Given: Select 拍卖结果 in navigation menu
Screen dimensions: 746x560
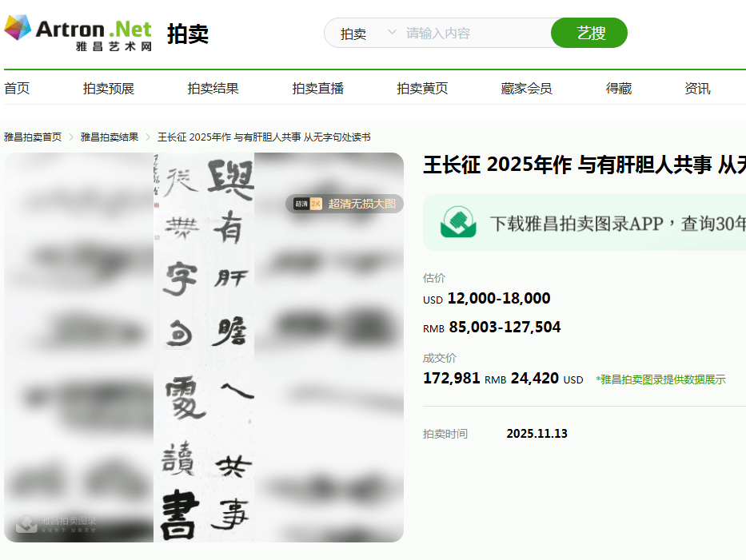Looking at the screenshot, I should click(213, 89).
